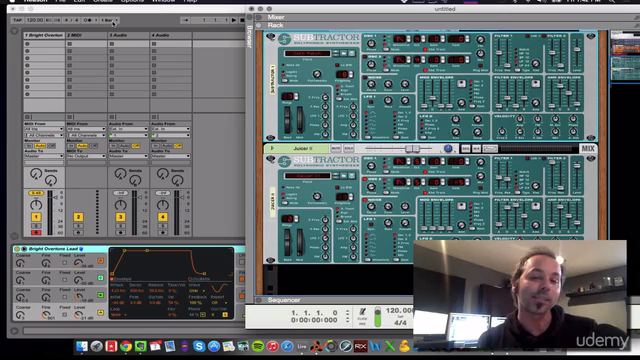Open Audio From 'Ext. In' dropdown on 3 Audio
The height and width of the screenshot is (360, 640).
tap(128, 129)
